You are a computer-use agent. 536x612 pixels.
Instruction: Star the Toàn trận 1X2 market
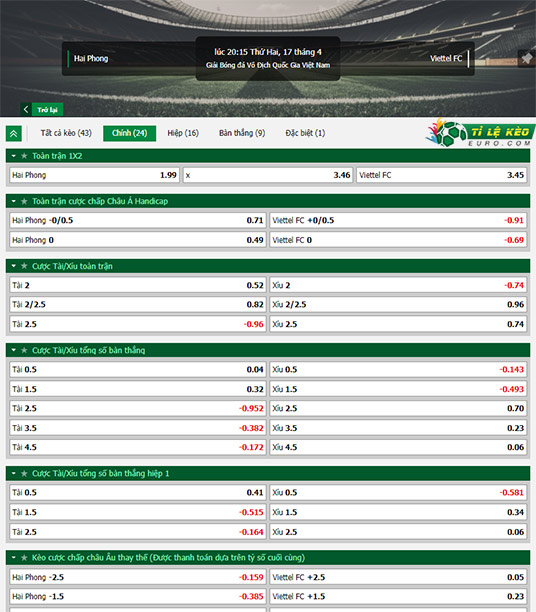[x=24, y=156]
